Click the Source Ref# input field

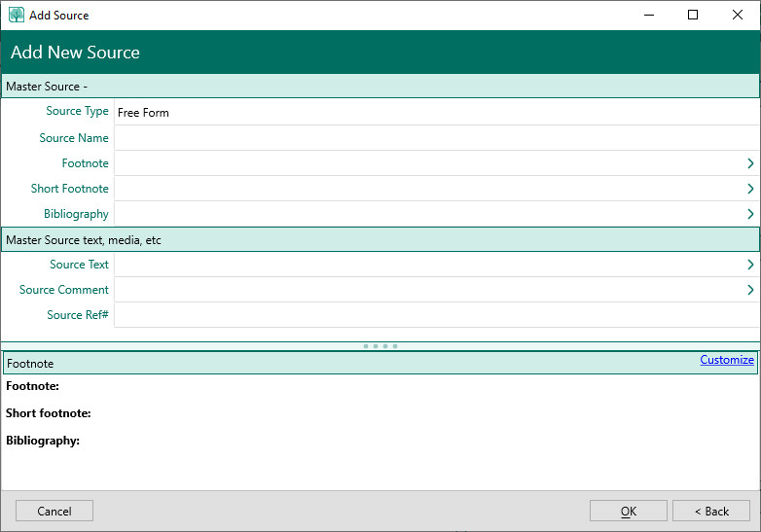(x=428, y=315)
